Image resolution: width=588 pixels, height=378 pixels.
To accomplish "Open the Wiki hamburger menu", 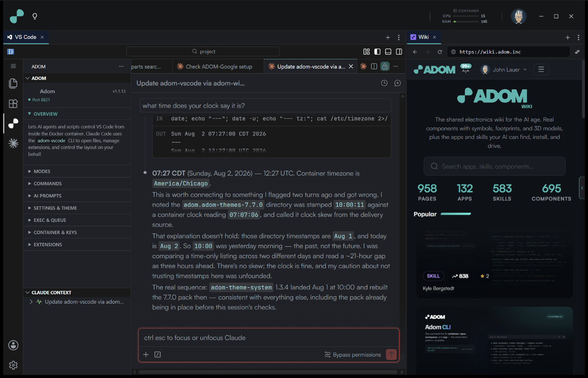I will 541,69.
